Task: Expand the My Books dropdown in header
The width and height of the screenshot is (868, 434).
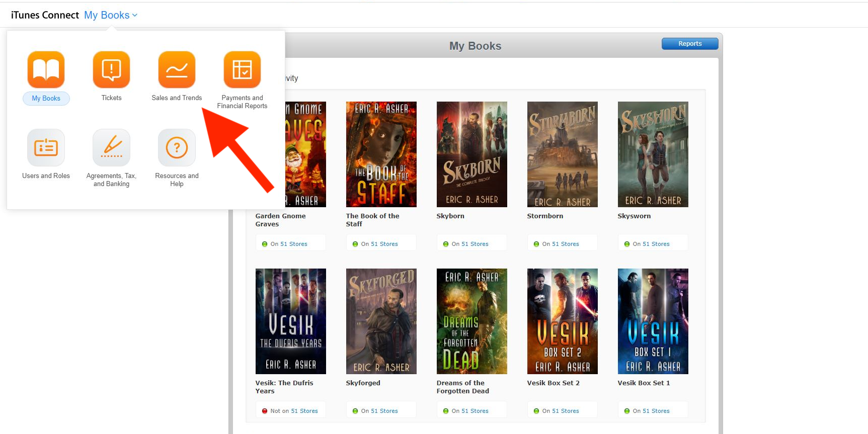Action: coord(111,15)
